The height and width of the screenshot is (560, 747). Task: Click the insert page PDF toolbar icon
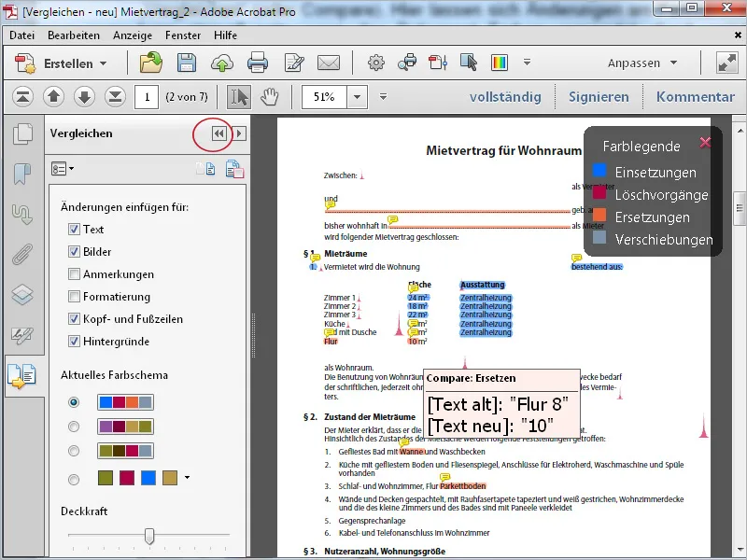(438, 63)
